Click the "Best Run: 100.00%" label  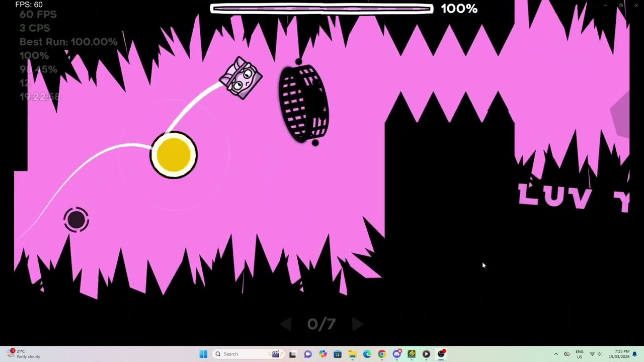click(x=68, y=42)
